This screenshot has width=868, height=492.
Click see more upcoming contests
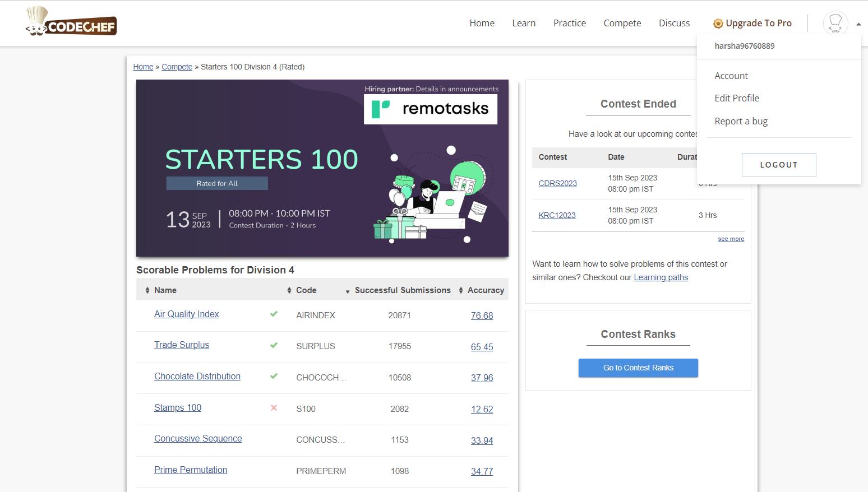pyautogui.click(x=731, y=239)
